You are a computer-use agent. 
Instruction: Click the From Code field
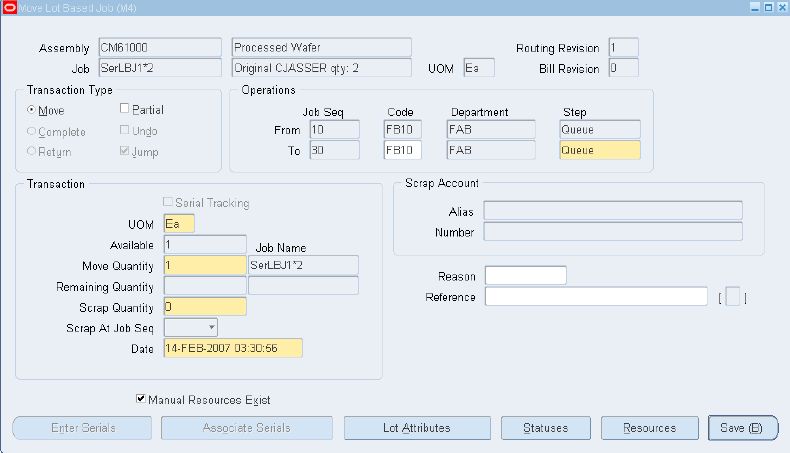(403, 130)
